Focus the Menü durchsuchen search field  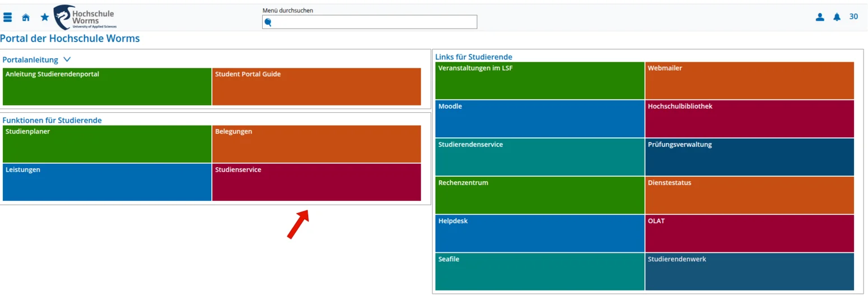(370, 22)
